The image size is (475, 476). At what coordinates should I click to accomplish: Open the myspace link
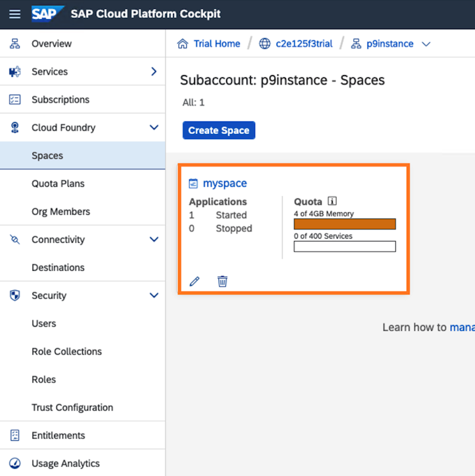point(225,183)
